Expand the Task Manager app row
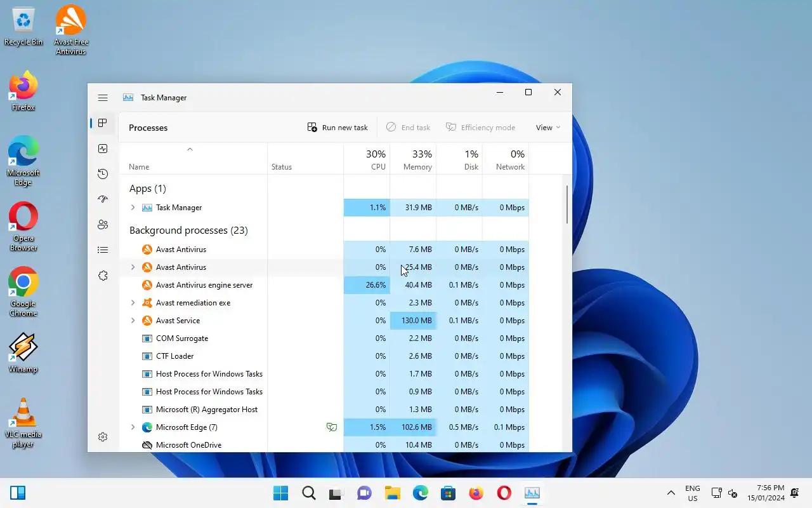Screen dimensions: 812x508 133,208
